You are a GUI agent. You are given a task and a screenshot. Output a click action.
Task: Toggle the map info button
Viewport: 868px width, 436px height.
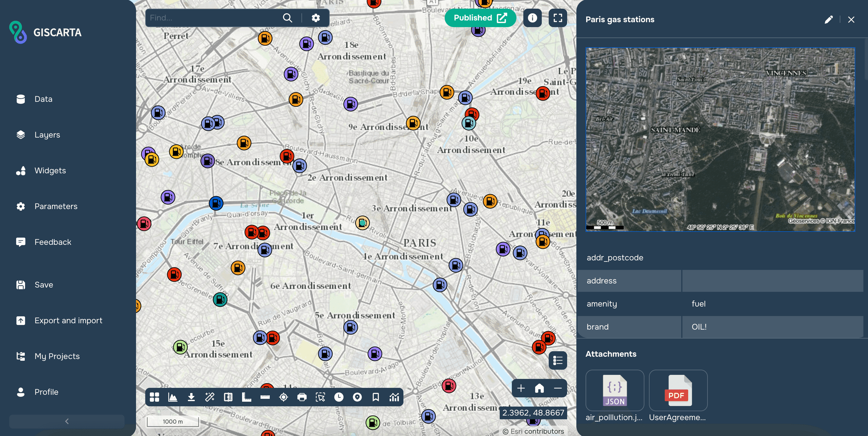click(532, 18)
